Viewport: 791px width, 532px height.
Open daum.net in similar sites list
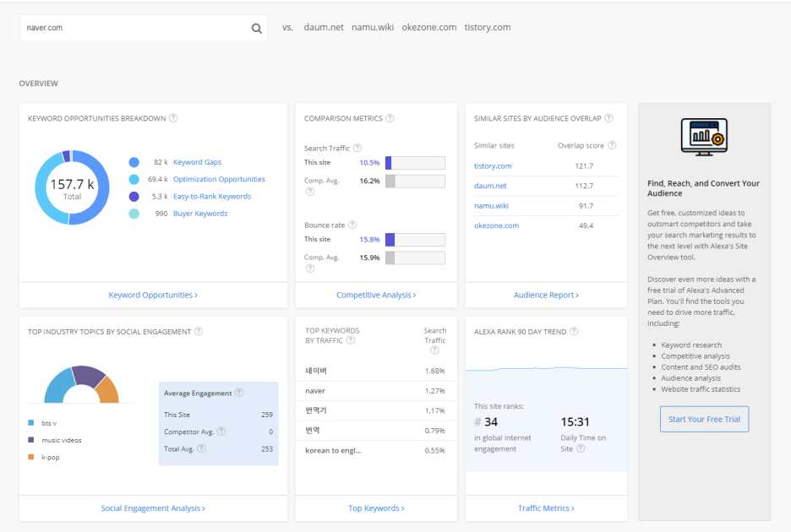pyautogui.click(x=490, y=186)
